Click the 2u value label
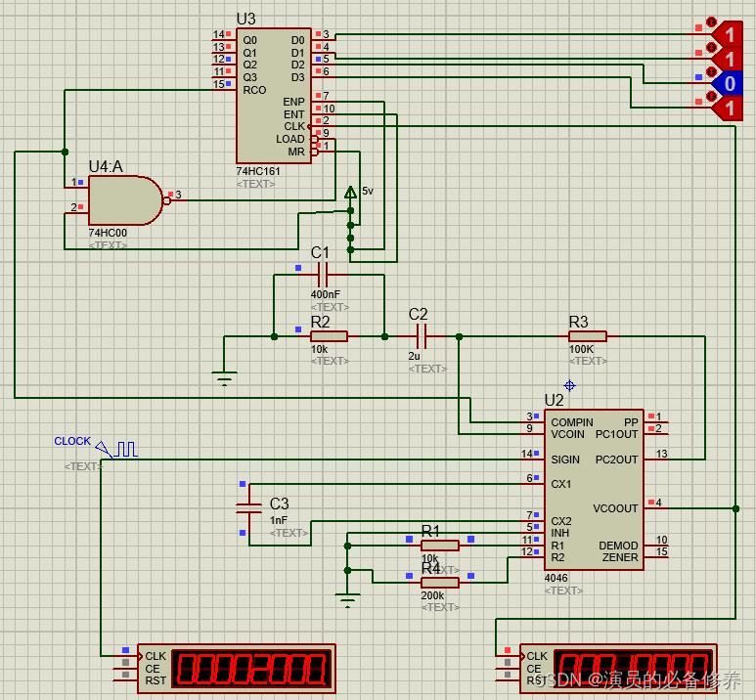This screenshot has width=756, height=700. [414, 356]
